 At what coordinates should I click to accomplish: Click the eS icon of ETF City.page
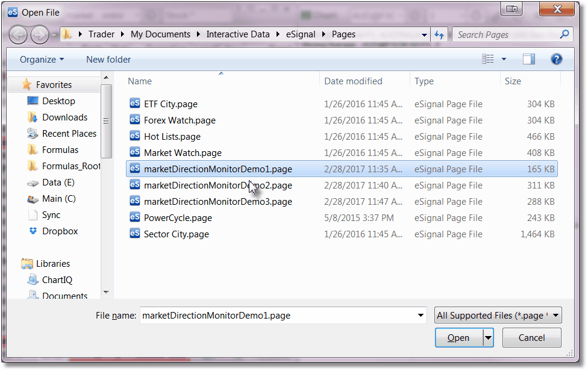[x=135, y=104]
